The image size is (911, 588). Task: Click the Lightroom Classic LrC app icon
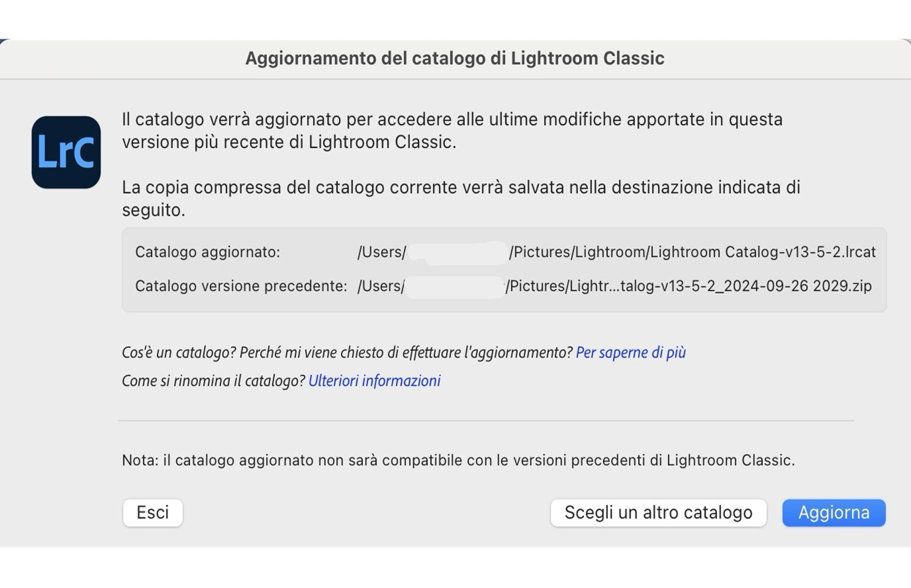[x=67, y=150]
